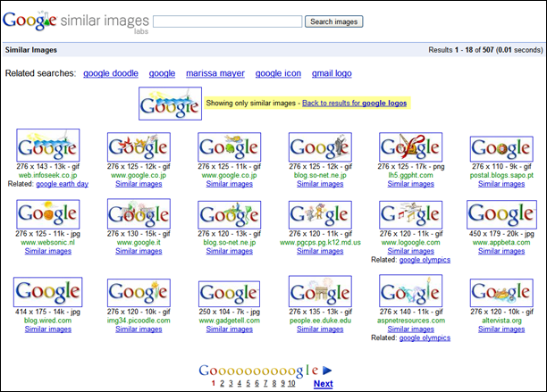The width and height of the screenshot is (547, 392).
Task: Click the query thumbnail beside the yellow notice
Action: point(170,104)
